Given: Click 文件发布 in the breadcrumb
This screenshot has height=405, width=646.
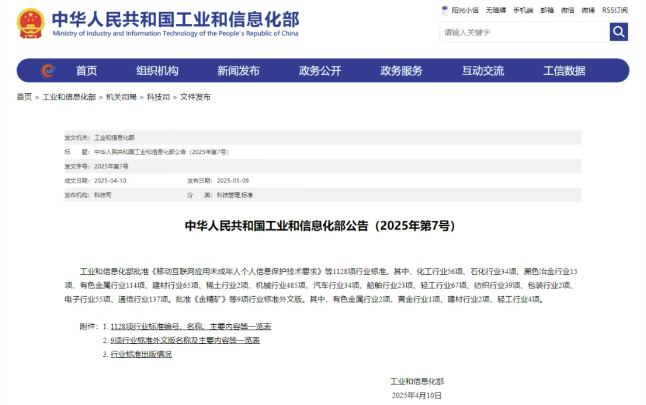Looking at the screenshot, I should coord(195,97).
